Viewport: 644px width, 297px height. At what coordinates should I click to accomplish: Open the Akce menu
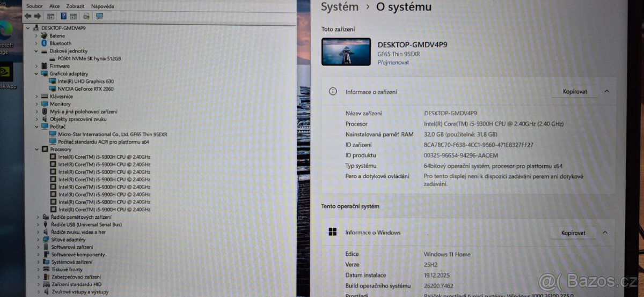tap(55, 6)
